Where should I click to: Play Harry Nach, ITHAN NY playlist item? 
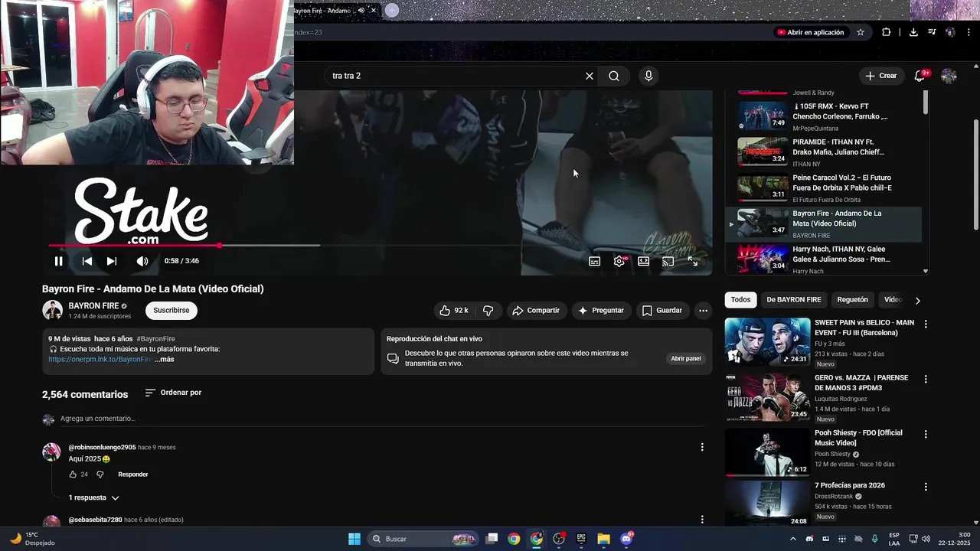coord(824,260)
